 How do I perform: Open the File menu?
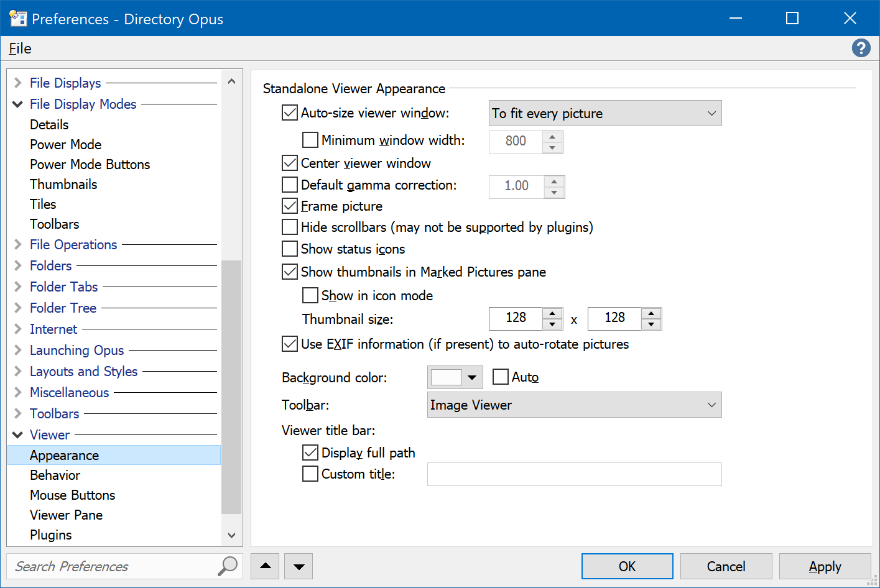click(x=20, y=48)
